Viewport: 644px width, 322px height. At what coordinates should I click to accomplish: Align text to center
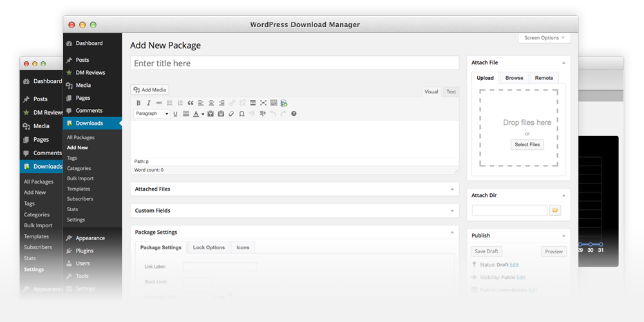tap(211, 103)
